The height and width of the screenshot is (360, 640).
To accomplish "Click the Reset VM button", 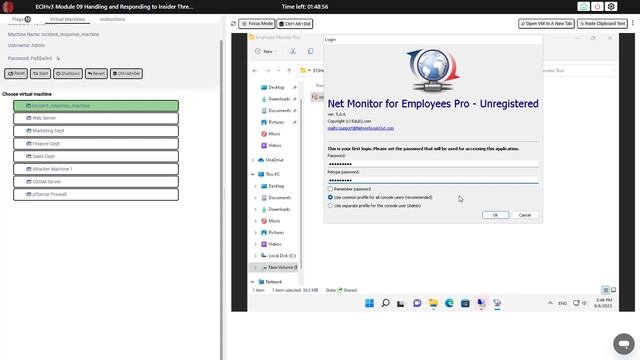I will click(16, 73).
